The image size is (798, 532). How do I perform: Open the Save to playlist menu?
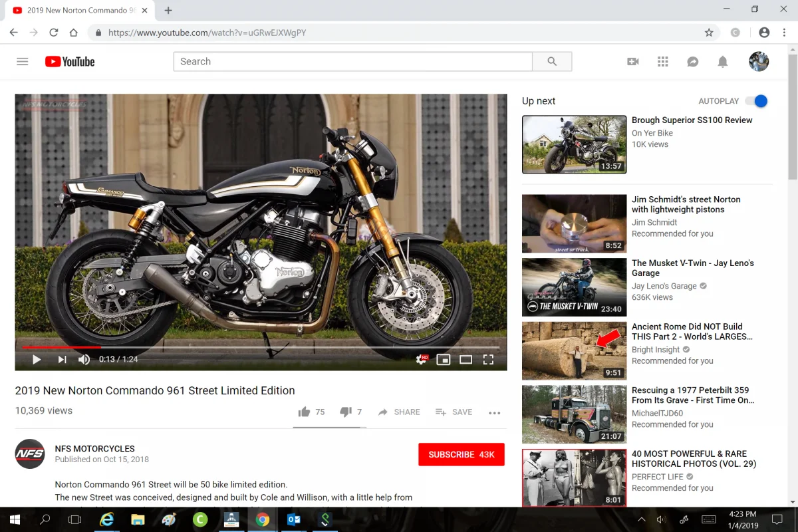(x=454, y=412)
